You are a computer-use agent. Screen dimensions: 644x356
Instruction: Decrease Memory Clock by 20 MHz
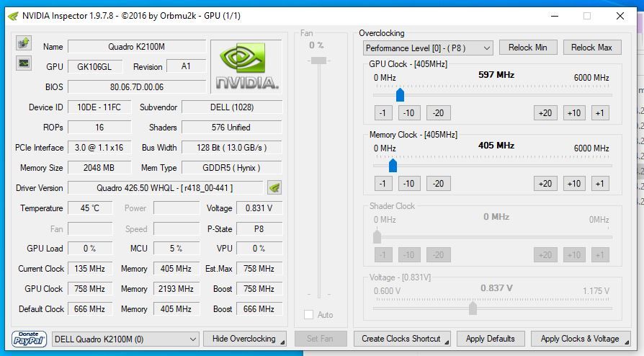(x=439, y=184)
